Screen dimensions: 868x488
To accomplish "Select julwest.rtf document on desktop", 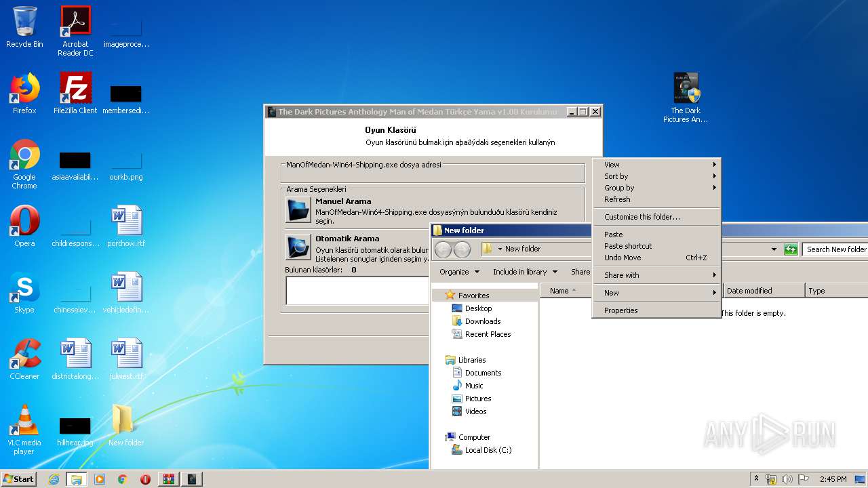I will [x=126, y=359].
